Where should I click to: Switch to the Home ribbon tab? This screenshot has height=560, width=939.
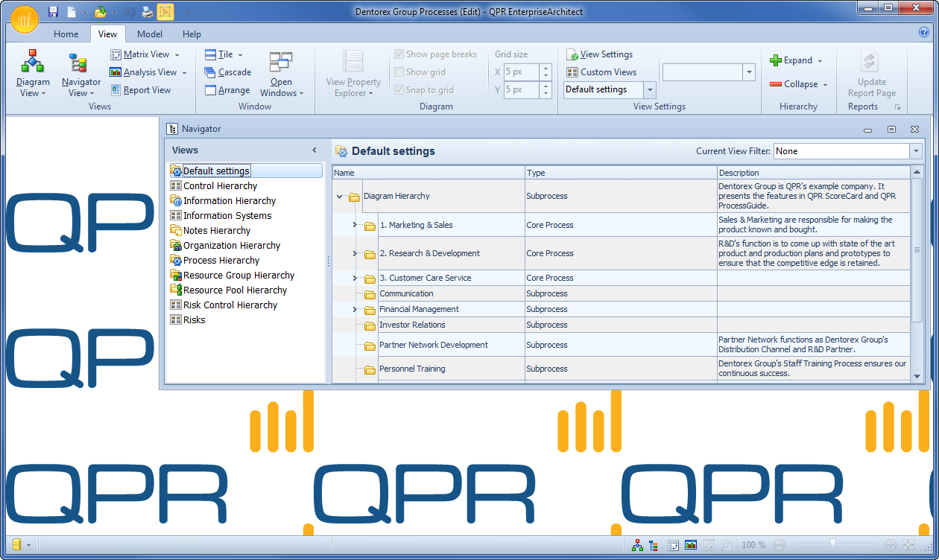click(66, 34)
